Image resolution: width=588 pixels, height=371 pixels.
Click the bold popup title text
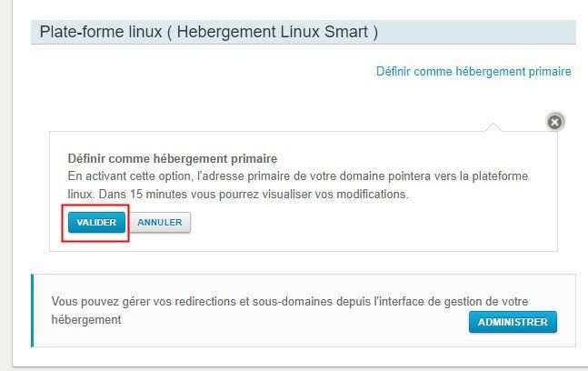(173, 159)
